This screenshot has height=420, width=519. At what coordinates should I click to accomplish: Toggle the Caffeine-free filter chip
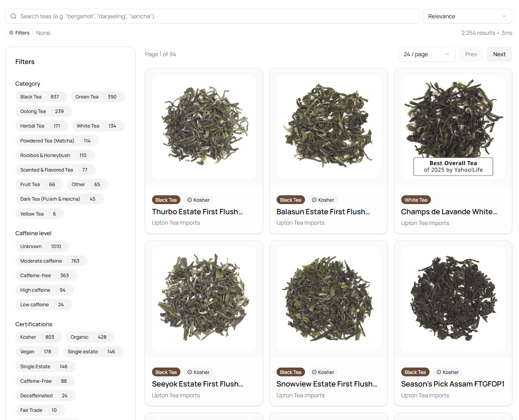(46, 275)
